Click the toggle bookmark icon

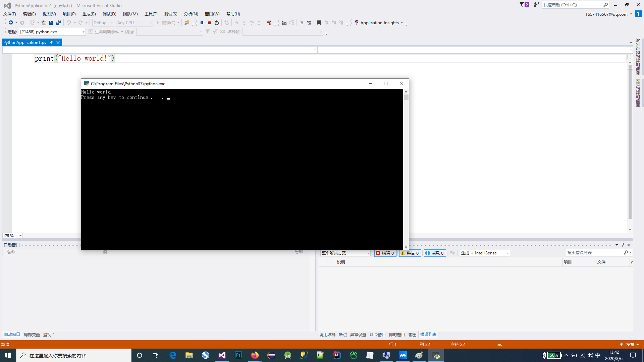tap(318, 22)
